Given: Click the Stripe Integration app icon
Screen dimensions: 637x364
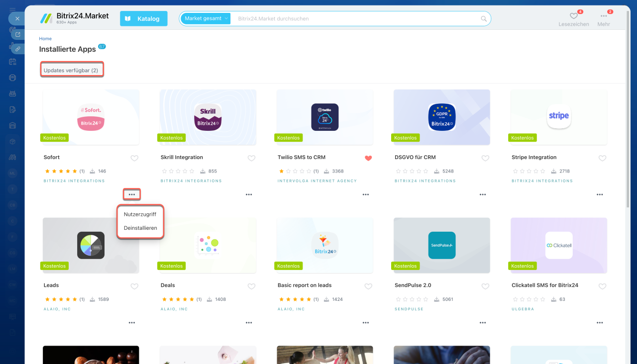Looking at the screenshot, I should (x=559, y=117).
